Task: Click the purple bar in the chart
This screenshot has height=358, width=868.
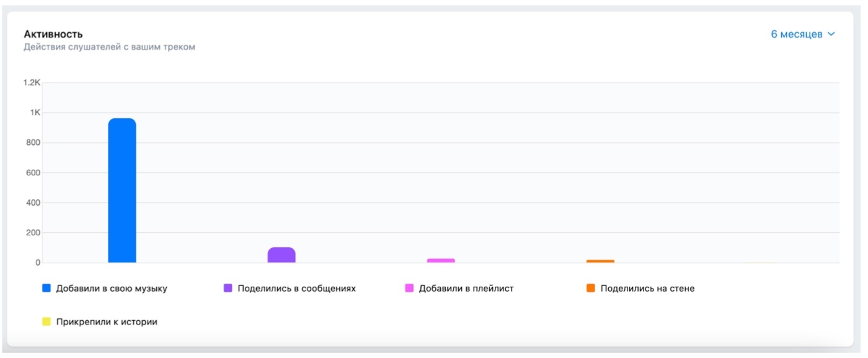Action: pos(281,255)
